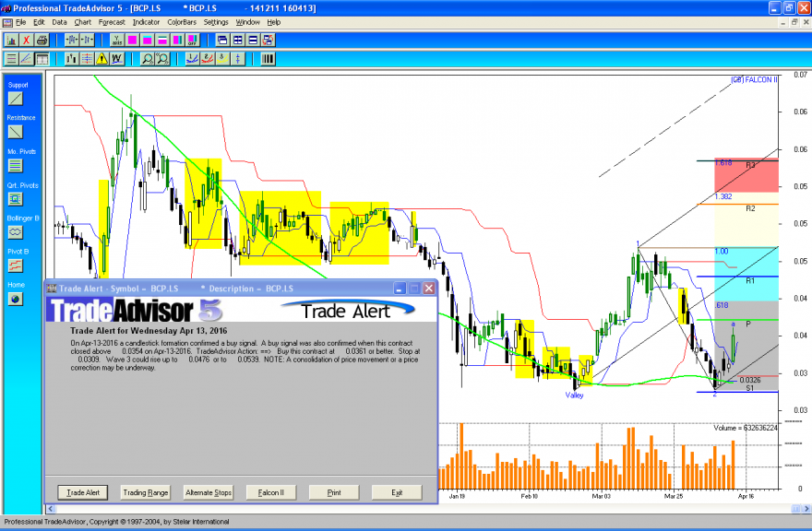This screenshot has width=812, height=531.
Task: Click the bar chart icon in top toolbar
Action: [x=11, y=40]
